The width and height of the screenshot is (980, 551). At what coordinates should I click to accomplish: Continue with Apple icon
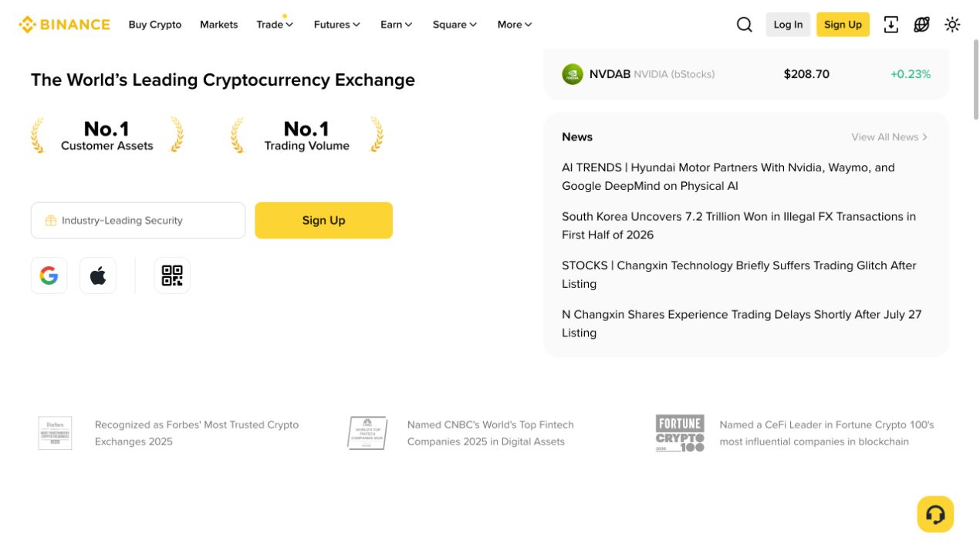coord(98,275)
